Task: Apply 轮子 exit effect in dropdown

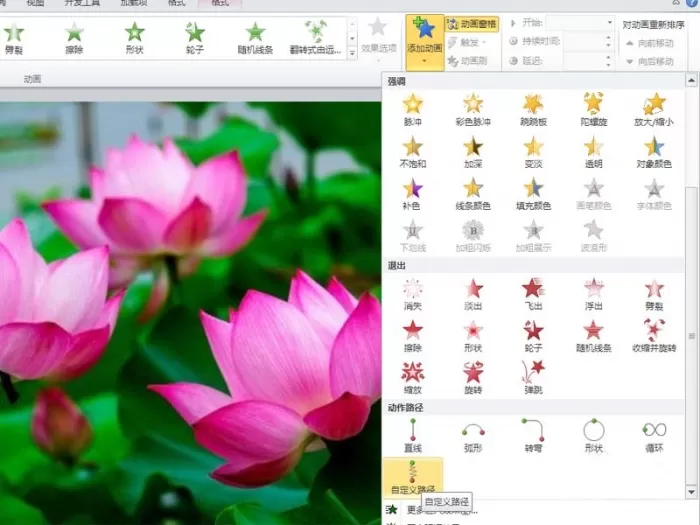Action: (533, 336)
